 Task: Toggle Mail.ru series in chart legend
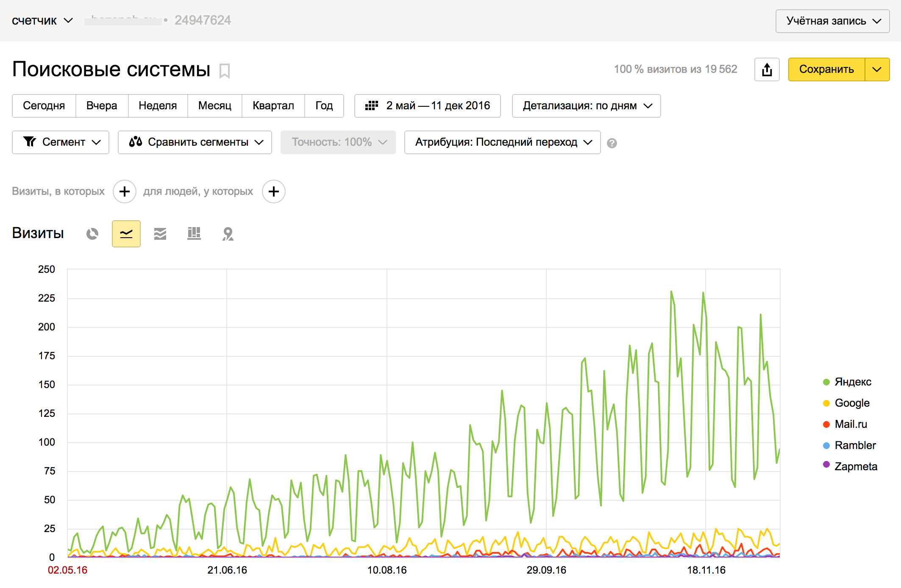tap(850, 424)
